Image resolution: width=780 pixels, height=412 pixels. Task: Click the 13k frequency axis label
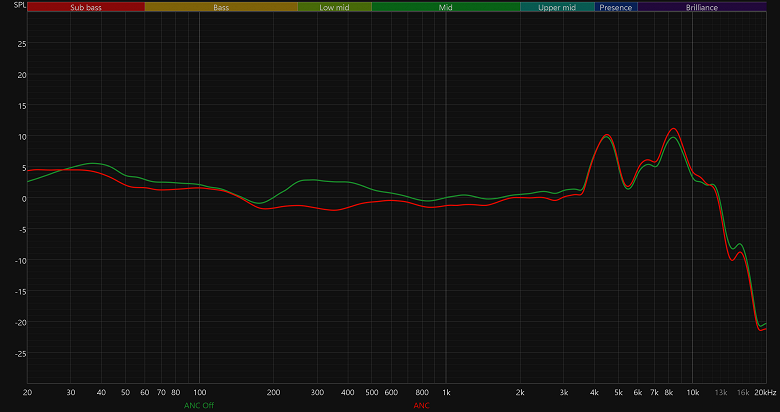pos(721,393)
